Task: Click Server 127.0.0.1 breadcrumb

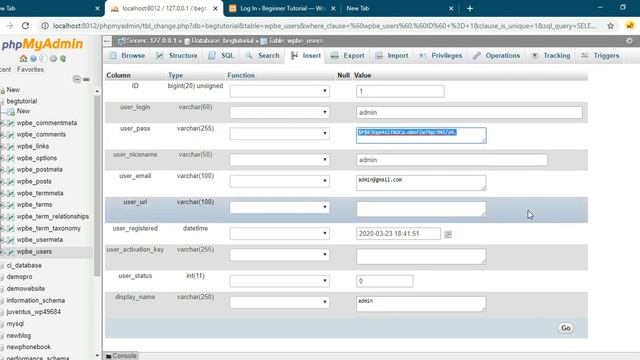Action: [x=150, y=41]
